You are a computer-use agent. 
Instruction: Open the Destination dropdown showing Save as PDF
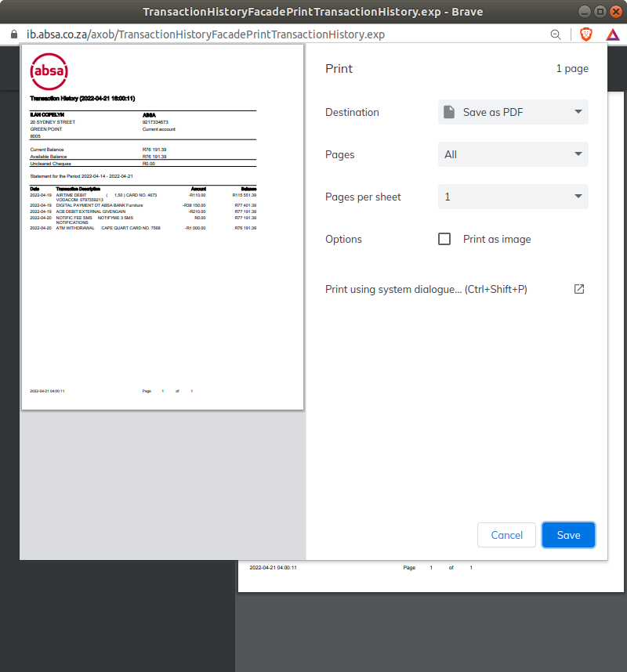(x=513, y=112)
